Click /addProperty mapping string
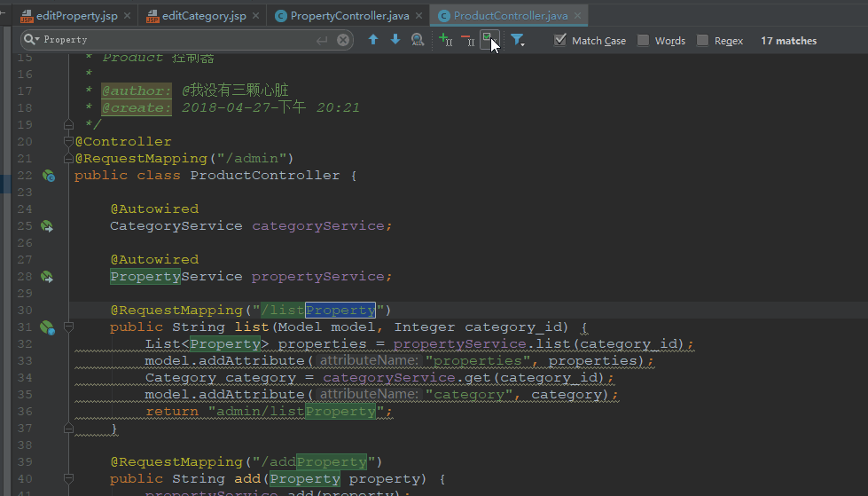This screenshot has width=868, height=496. 313,461
